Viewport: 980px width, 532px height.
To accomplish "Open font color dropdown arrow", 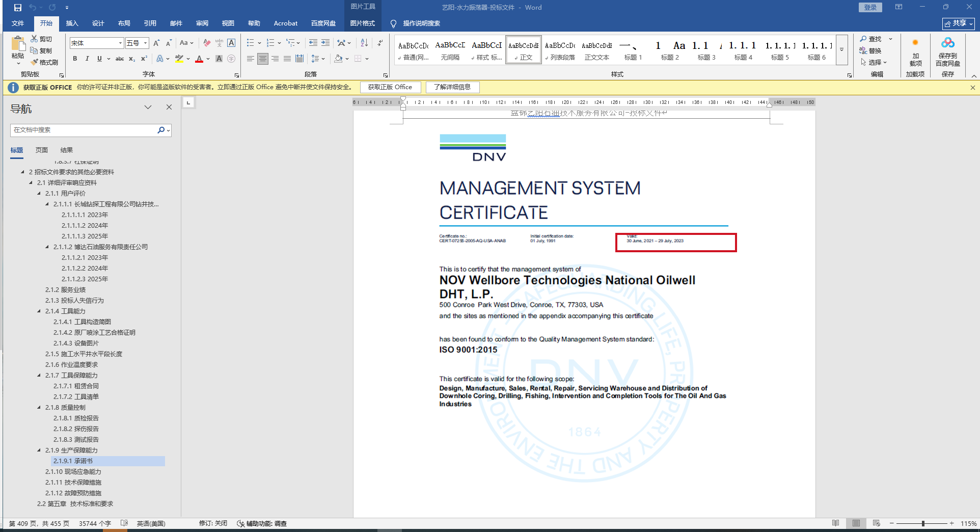I will tap(208, 59).
